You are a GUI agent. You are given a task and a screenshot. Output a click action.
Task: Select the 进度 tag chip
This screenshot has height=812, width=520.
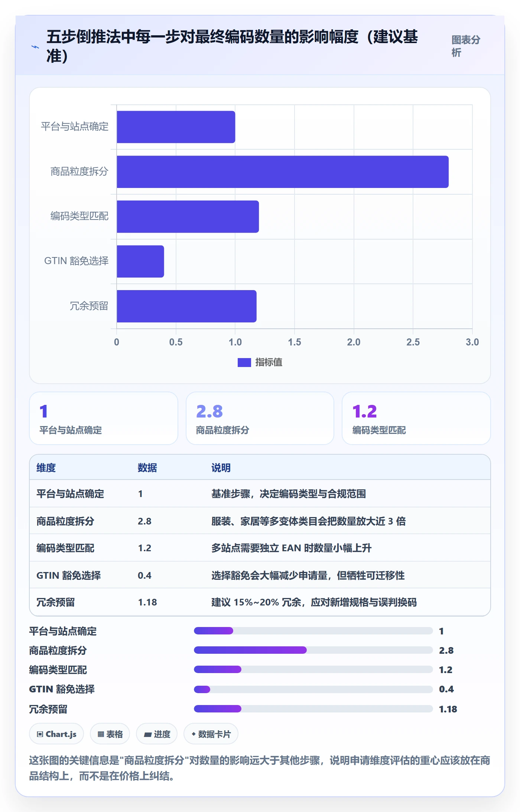point(157,734)
